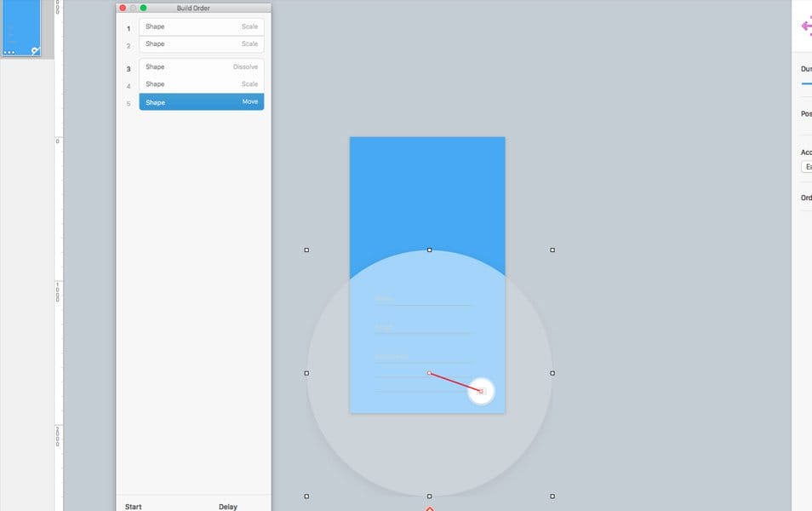The width and height of the screenshot is (812, 511).
Task: Click the top-center selection handle of the circle
Action: (428, 250)
